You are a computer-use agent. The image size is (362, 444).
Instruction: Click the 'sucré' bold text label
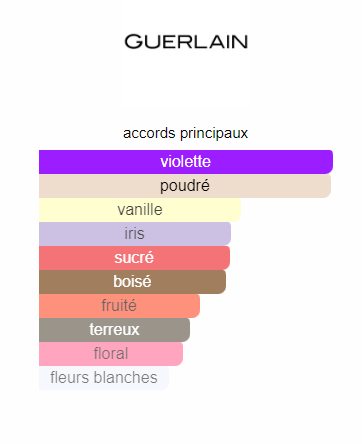point(134,258)
